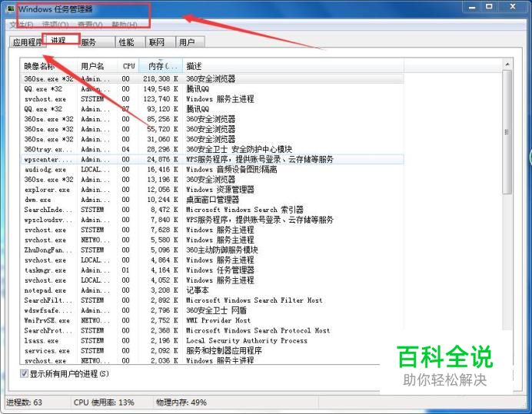The image size is (532, 414).
Task: Select the SearchFilt... process row
Action: (x=212, y=300)
